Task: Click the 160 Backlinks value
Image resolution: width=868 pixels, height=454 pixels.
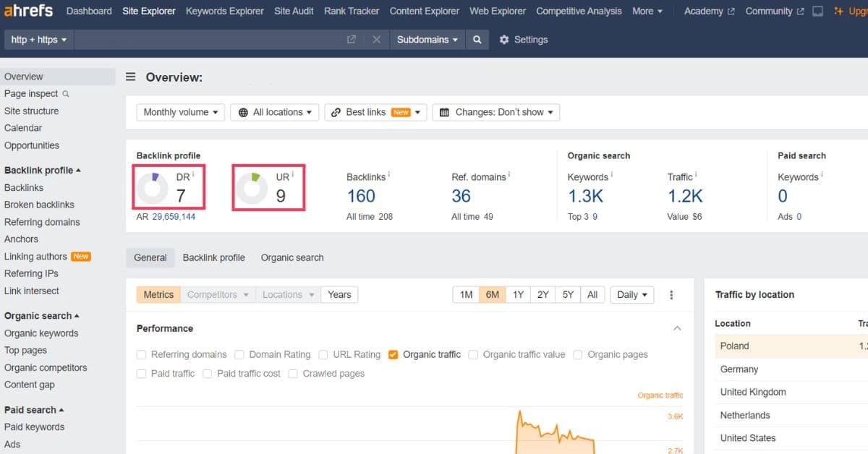Action: coord(361,197)
